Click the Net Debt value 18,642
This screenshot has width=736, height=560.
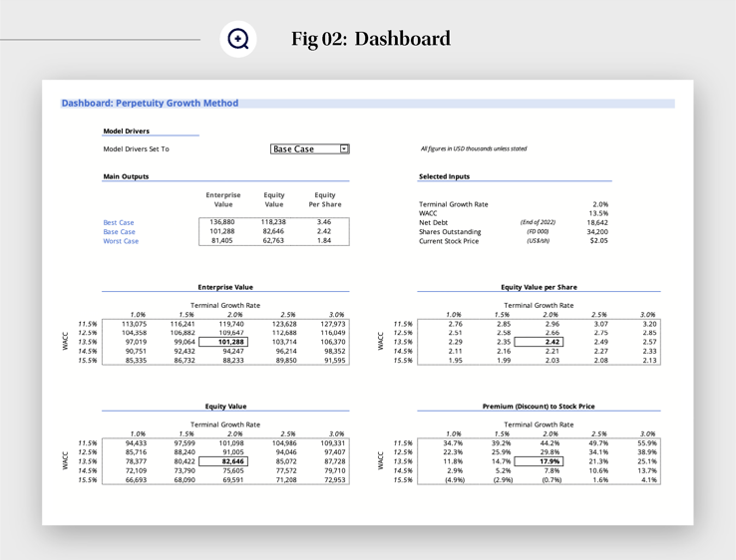[x=596, y=223]
